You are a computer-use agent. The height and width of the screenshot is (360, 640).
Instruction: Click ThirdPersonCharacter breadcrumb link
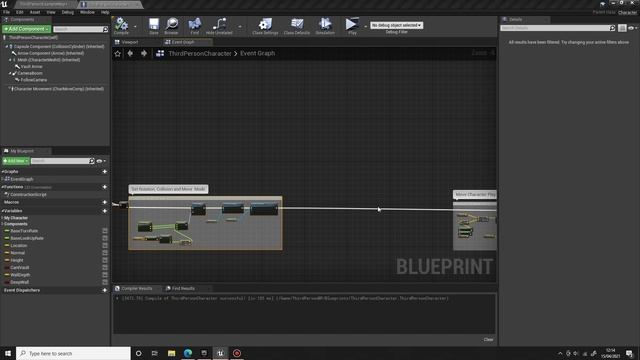(x=200, y=53)
